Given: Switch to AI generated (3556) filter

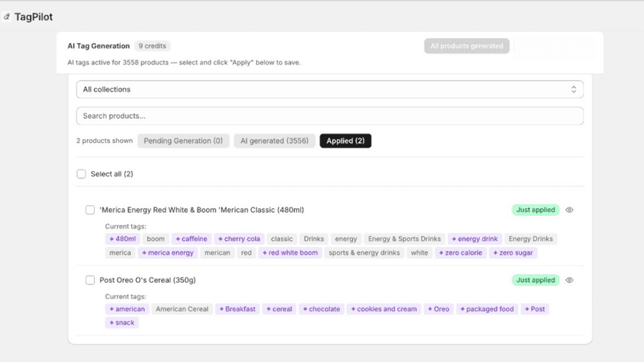Looking at the screenshot, I should pos(275,141).
